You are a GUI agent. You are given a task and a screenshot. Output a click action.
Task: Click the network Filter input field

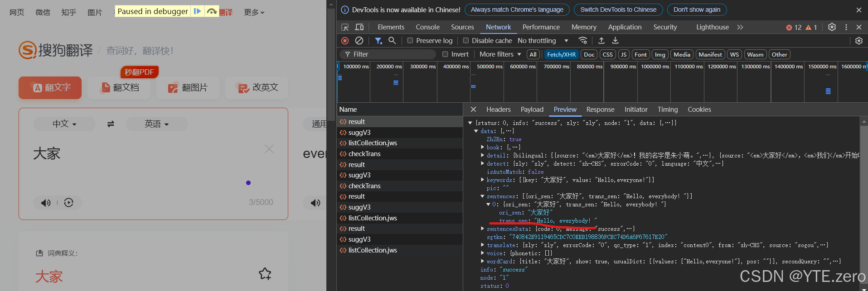[x=388, y=54]
